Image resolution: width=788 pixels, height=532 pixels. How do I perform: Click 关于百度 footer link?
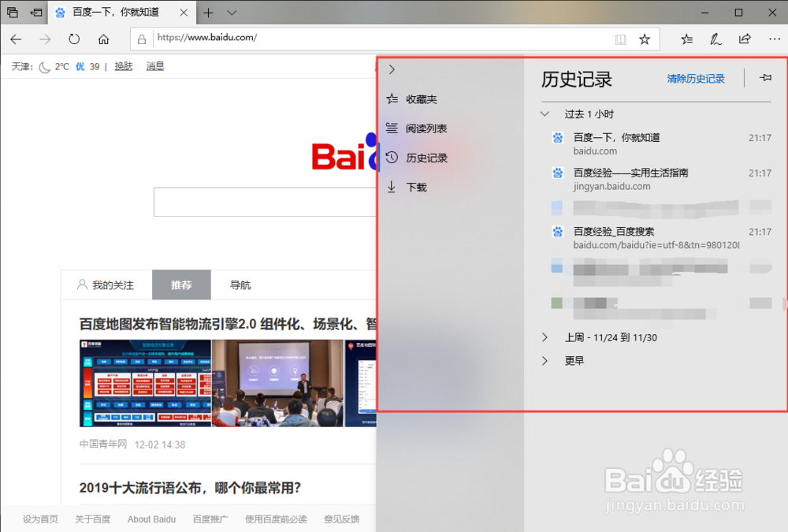click(x=92, y=519)
